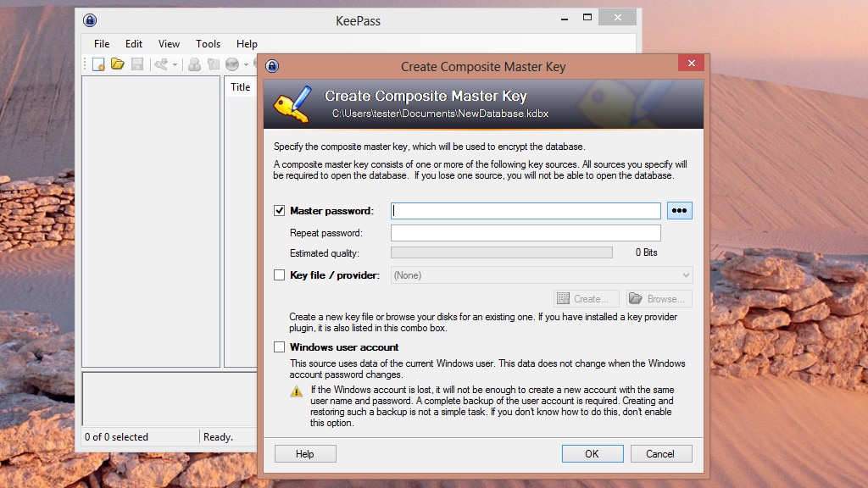
Task: Click the Help button in dialog
Action: tap(305, 454)
